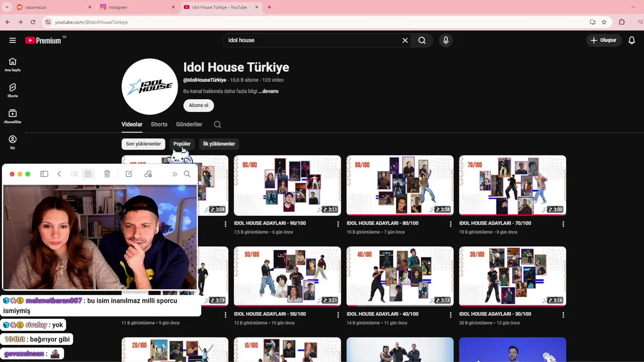Screen dimensions: 644x362
Task: Click the magnifier search button
Action: coord(422,40)
